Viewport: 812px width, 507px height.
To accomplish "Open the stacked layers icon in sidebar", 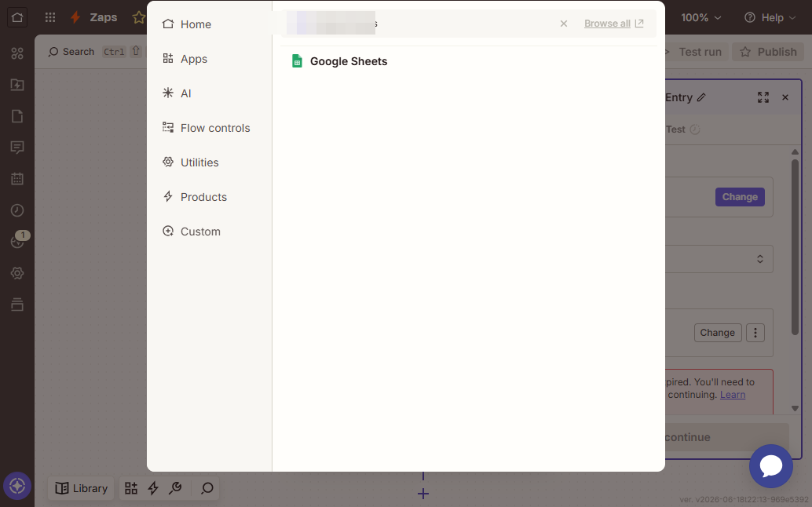I will [17, 305].
